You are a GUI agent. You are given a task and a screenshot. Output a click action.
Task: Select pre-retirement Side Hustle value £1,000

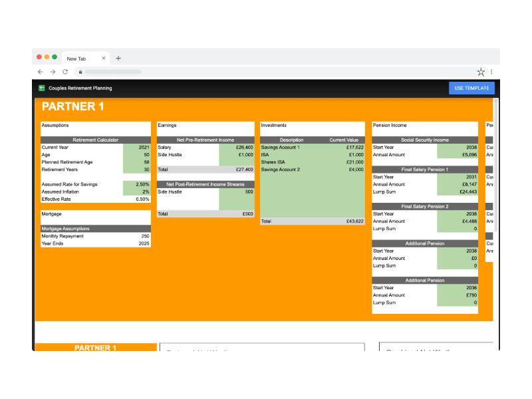(237, 155)
